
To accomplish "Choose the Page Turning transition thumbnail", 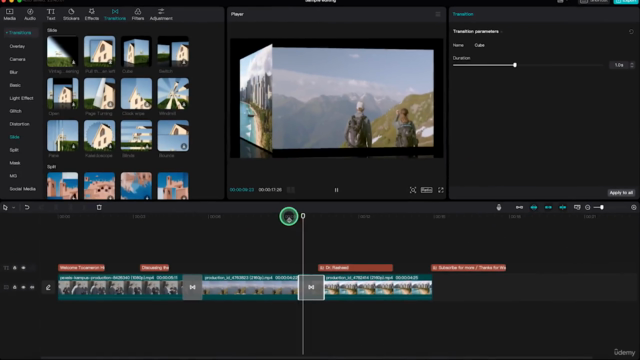I will coord(99,93).
